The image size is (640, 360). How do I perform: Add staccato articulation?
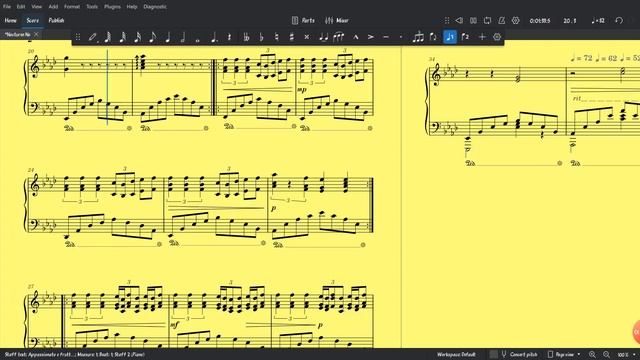401,37
